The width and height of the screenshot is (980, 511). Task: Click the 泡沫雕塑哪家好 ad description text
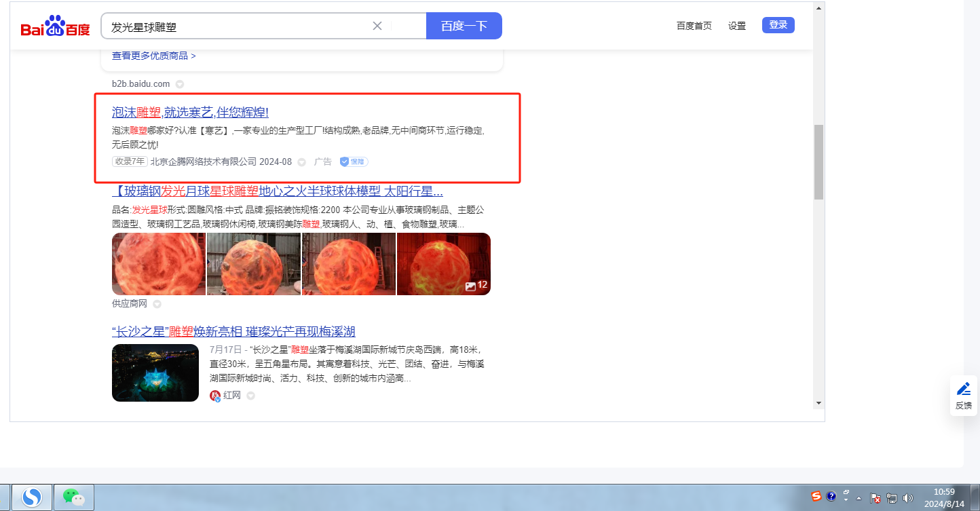pos(298,137)
